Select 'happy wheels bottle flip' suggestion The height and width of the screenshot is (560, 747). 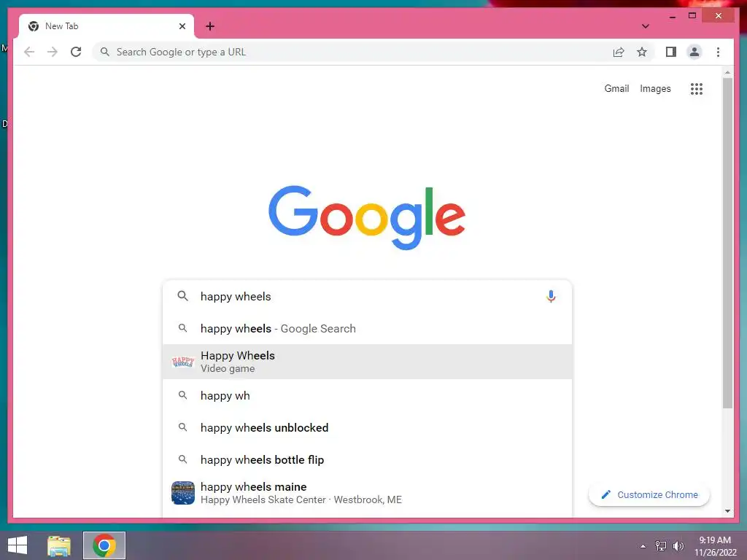[367, 459]
